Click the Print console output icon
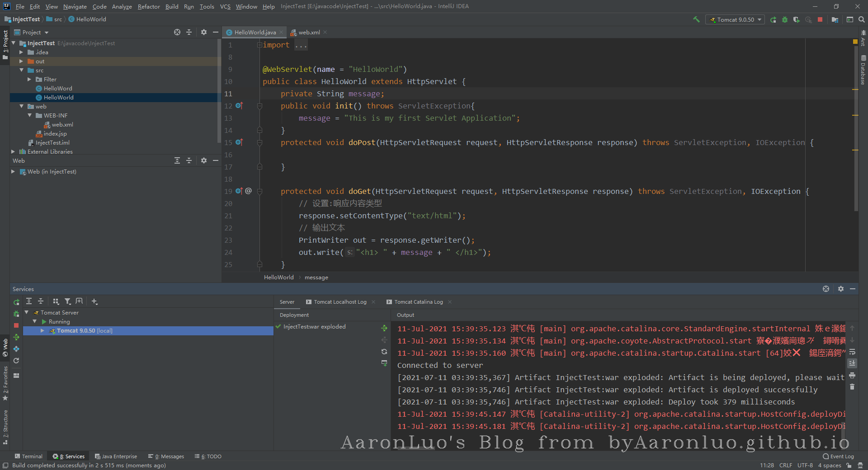This screenshot has width=868, height=470. pyautogui.click(x=852, y=375)
